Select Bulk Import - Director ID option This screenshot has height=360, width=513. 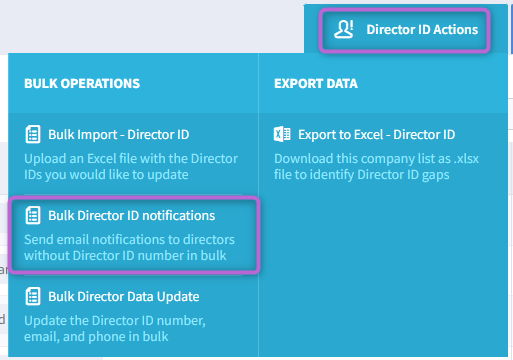click(x=118, y=135)
